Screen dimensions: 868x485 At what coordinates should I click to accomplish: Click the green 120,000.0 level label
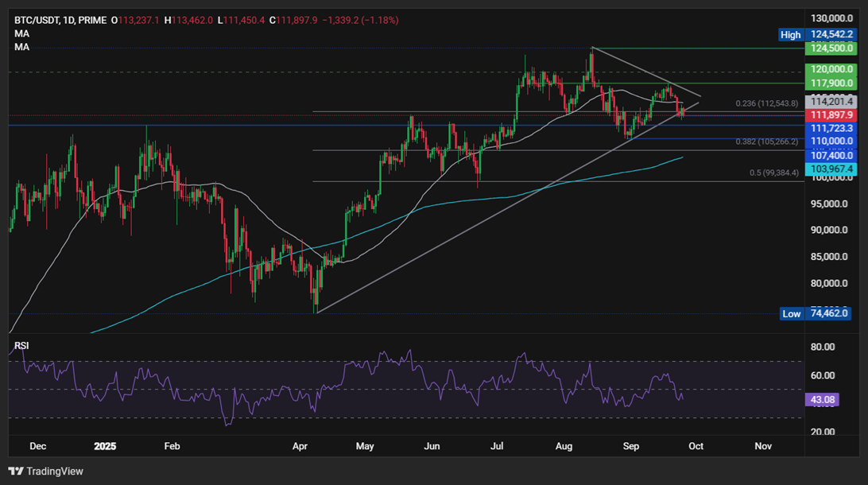coord(831,70)
